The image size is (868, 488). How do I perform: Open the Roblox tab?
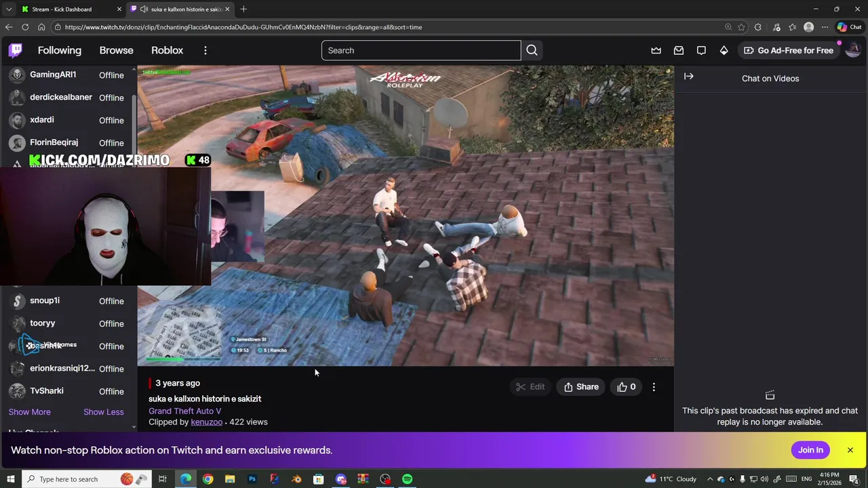pyautogui.click(x=167, y=50)
